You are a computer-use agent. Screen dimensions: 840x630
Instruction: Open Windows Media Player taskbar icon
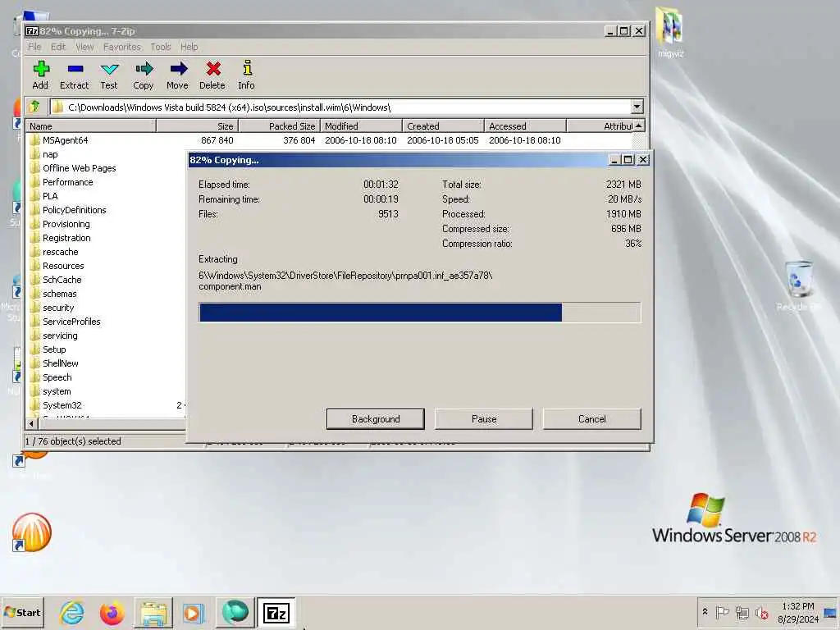click(x=194, y=612)
